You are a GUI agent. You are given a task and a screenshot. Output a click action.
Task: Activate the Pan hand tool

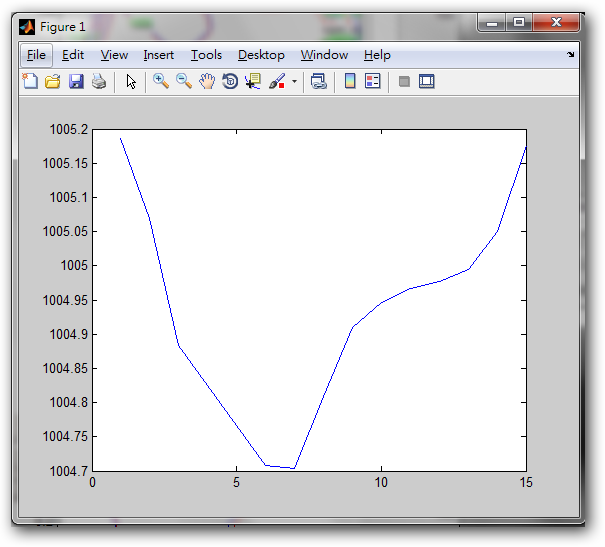pos(207,82)
